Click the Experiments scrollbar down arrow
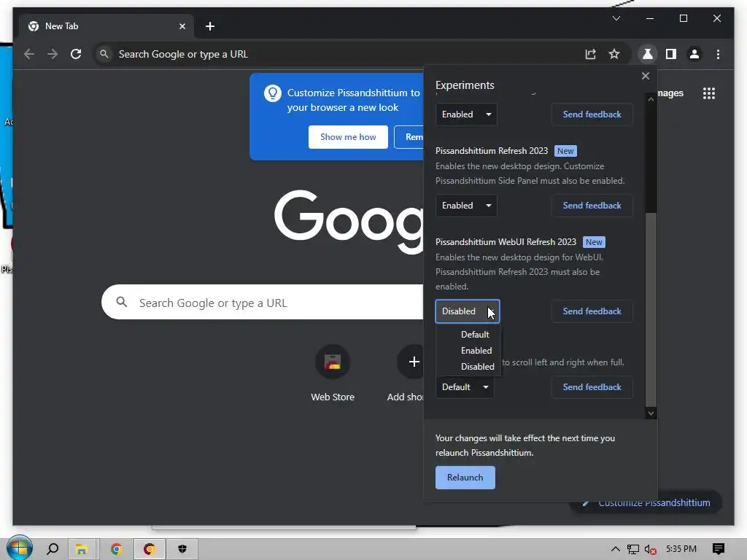This screenshot has height=560, width=747. point(651,413)
